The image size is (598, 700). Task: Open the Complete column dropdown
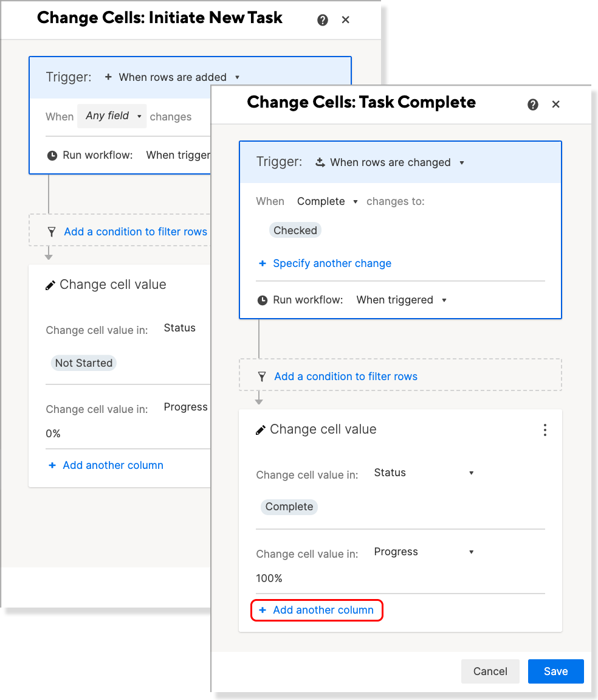coord(328,201)
